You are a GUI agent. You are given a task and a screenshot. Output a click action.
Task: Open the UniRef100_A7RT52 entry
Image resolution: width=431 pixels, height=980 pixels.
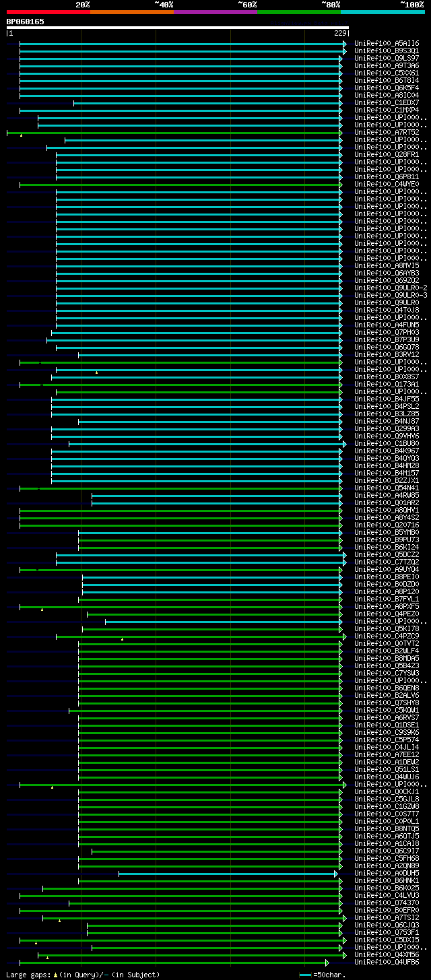387,132
